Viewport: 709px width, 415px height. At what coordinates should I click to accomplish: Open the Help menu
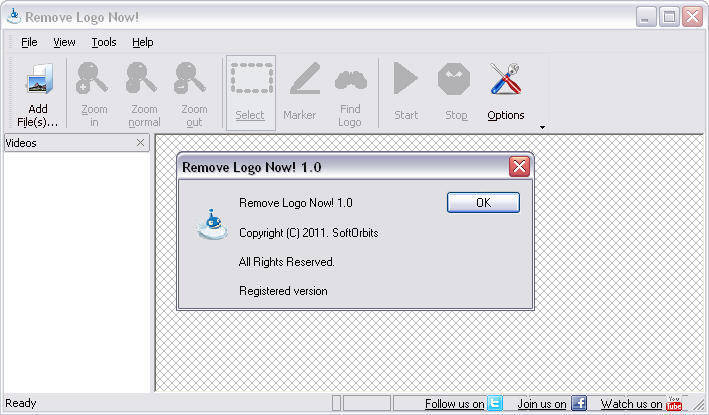tap(142, 42)
